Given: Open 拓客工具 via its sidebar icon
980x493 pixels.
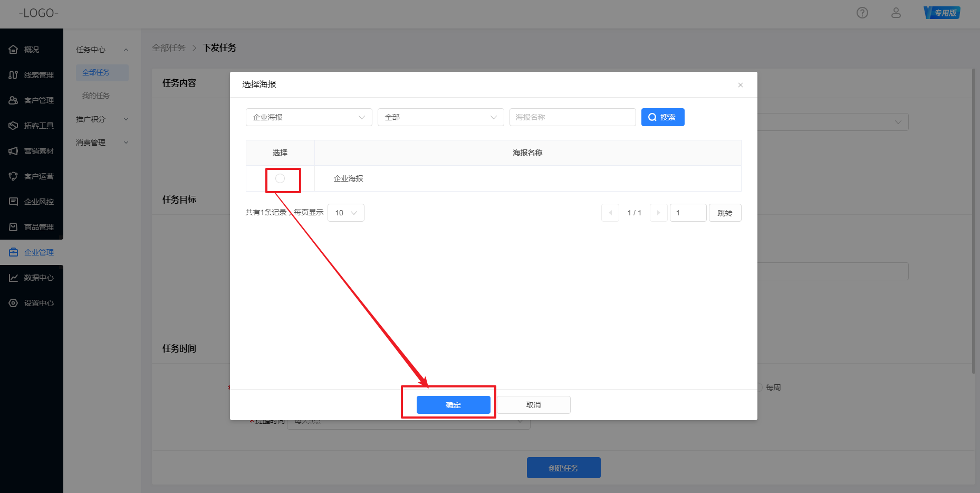Looking at the screenshot, I should 13,126.
